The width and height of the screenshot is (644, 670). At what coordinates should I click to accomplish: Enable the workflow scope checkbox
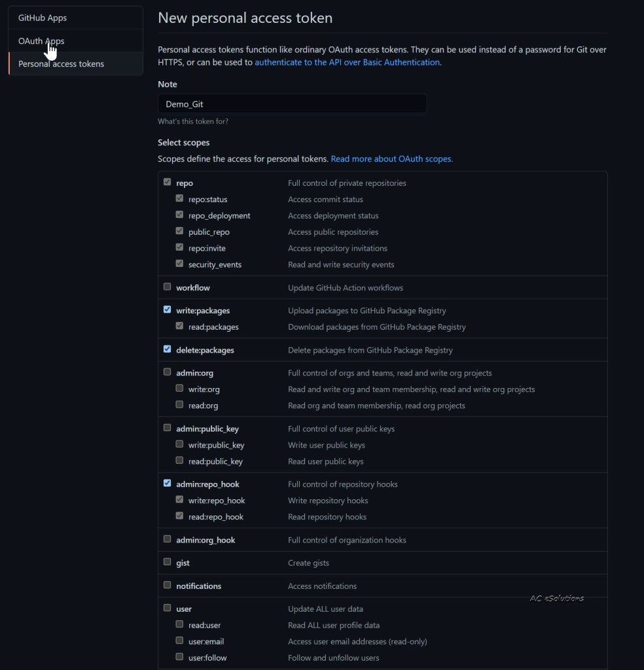168,287
